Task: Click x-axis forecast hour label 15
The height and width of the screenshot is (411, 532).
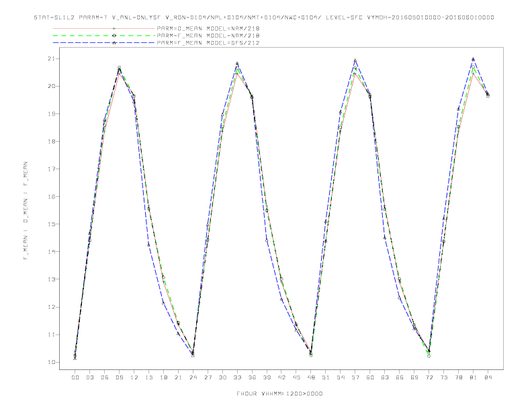Action: point(148,377)
